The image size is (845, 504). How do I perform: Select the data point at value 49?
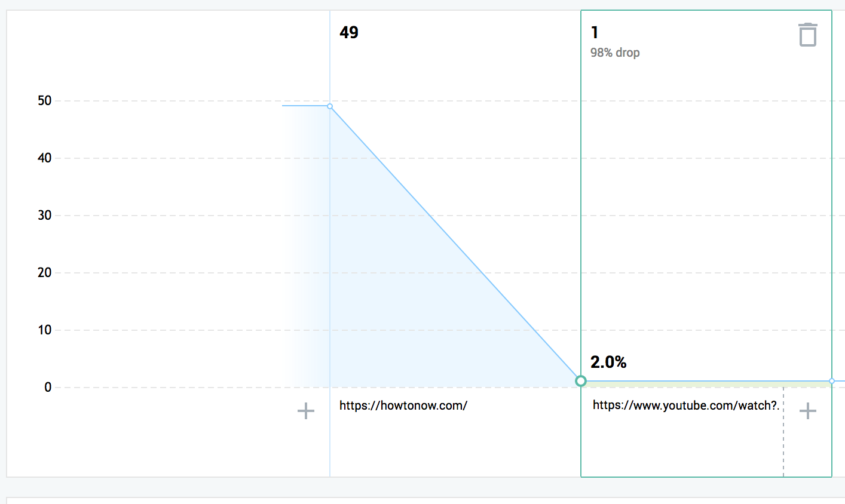[x=330, y=106]
